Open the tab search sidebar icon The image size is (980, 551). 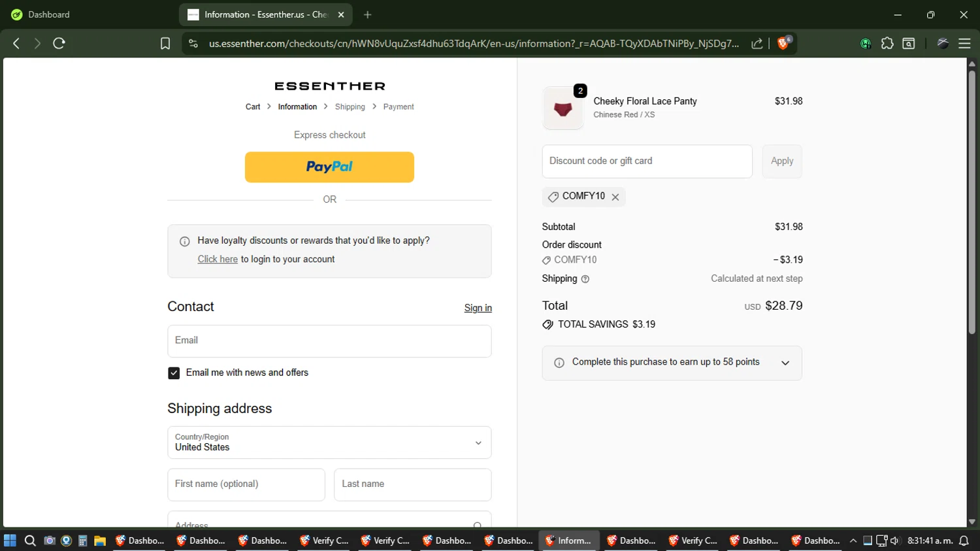pyautogui.click(x=909, y=43)
